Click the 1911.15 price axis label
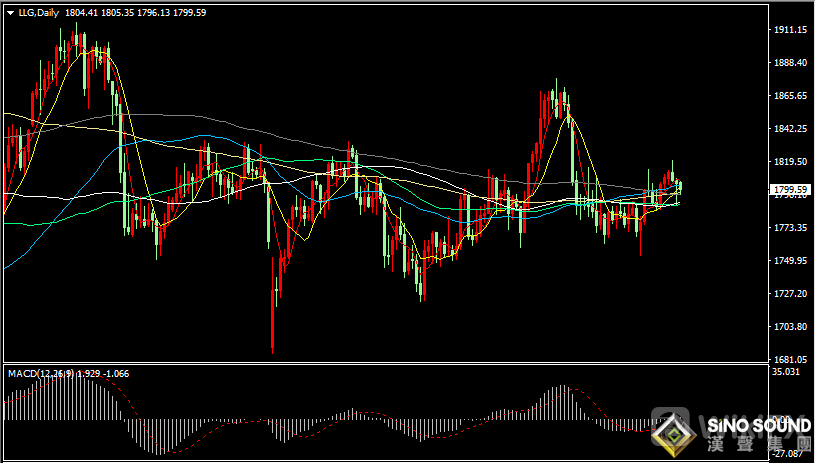The image size is (816, 463). (x=790, y=30)
